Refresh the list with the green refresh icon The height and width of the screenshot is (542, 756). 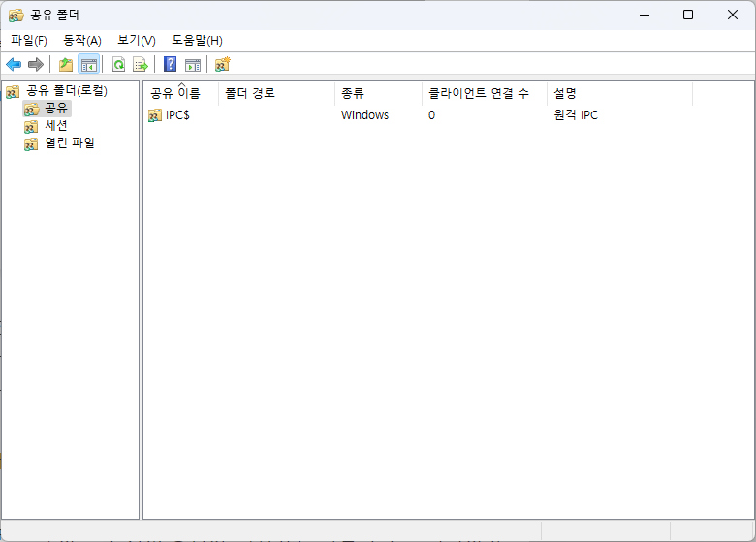point(118,64)
